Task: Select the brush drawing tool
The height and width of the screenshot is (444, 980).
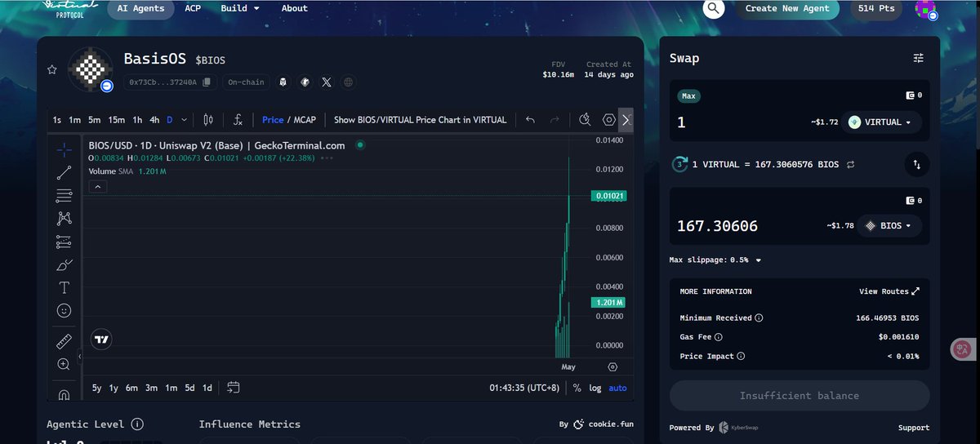Action: (x=64, y=265)
